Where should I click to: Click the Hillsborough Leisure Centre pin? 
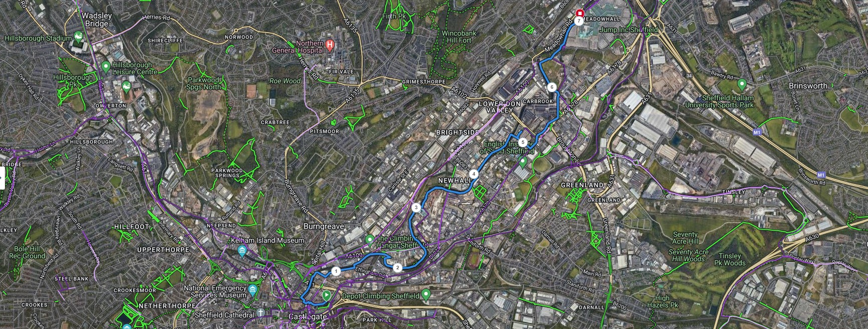106,66
